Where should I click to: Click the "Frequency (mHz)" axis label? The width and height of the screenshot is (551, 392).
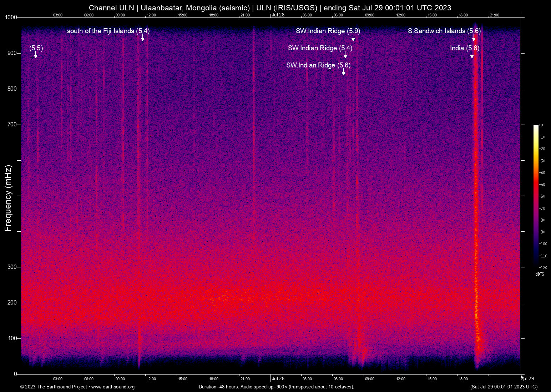[8, 198]
